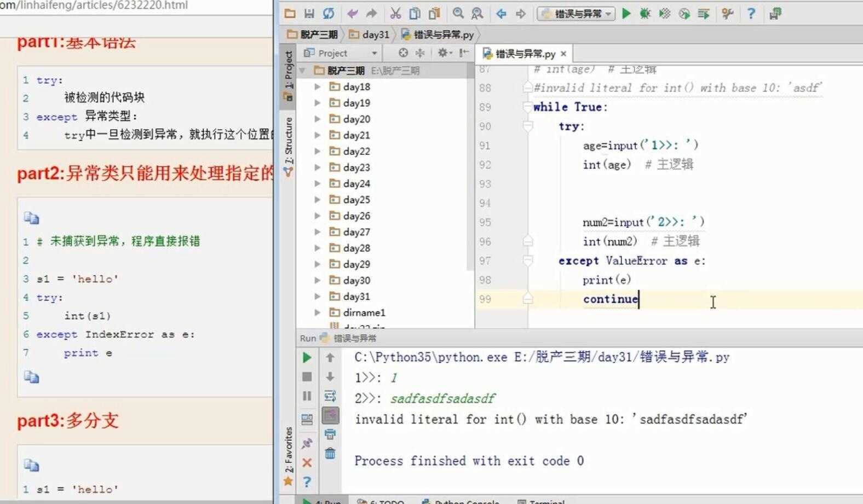863x504 pixels.
Task: Undo last action with purple arrow
Action: tap(352, 14)
